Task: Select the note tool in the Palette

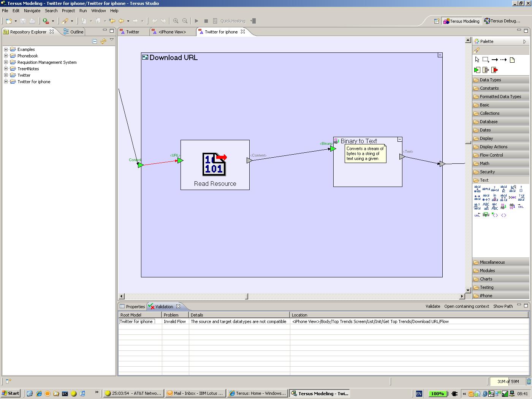Action: pos(512,60)
